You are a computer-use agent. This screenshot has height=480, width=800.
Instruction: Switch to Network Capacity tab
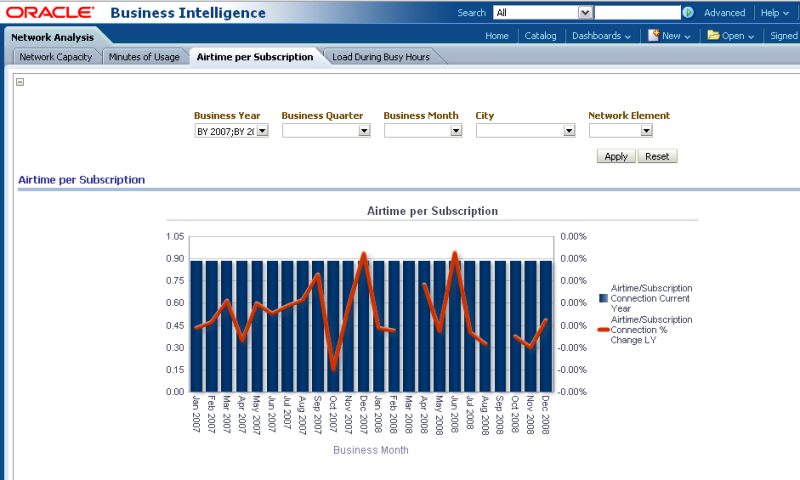click(56, 57)
